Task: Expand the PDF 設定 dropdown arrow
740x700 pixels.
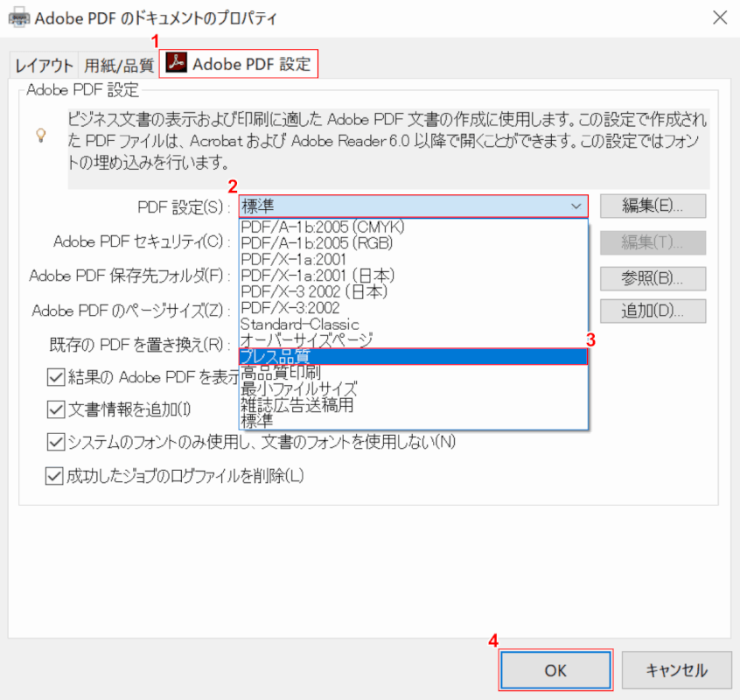Action: coord(576,206)
